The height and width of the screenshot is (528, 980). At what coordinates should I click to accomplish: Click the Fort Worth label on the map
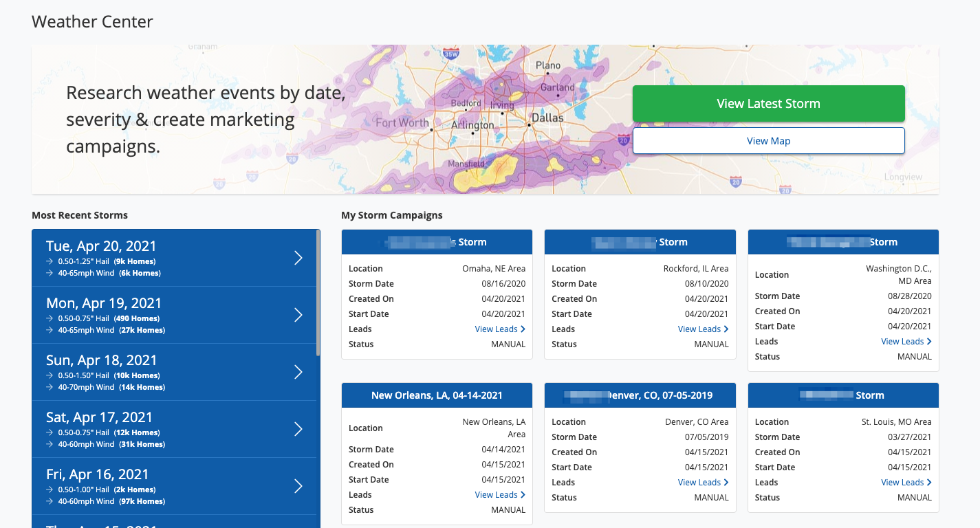click(402, 123)
